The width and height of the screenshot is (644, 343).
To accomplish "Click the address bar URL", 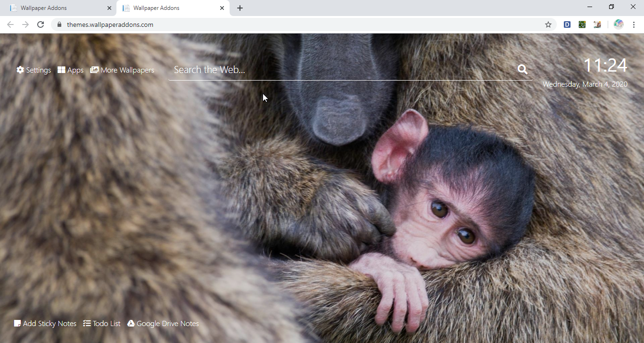I will pos(110,24).
